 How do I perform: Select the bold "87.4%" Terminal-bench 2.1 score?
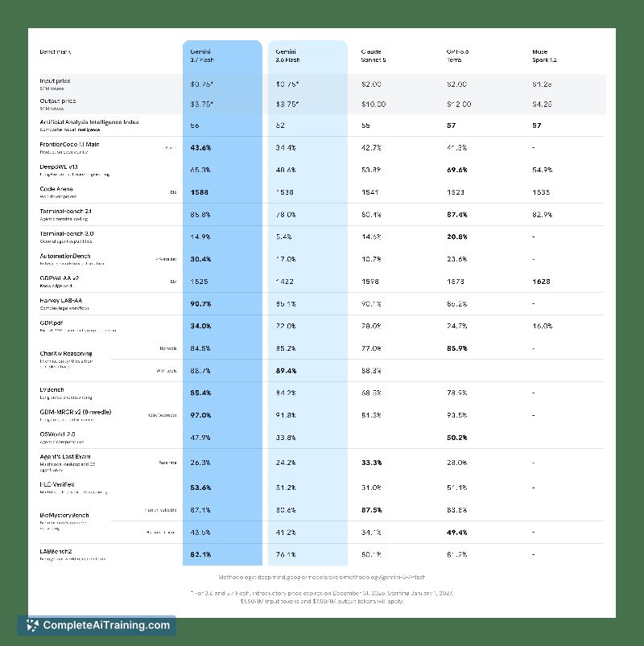(x=456, y=215)
